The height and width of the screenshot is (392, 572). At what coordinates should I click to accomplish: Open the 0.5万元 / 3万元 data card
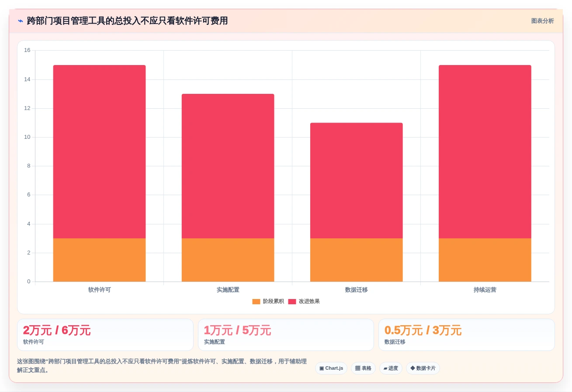[x=467, y=335]
